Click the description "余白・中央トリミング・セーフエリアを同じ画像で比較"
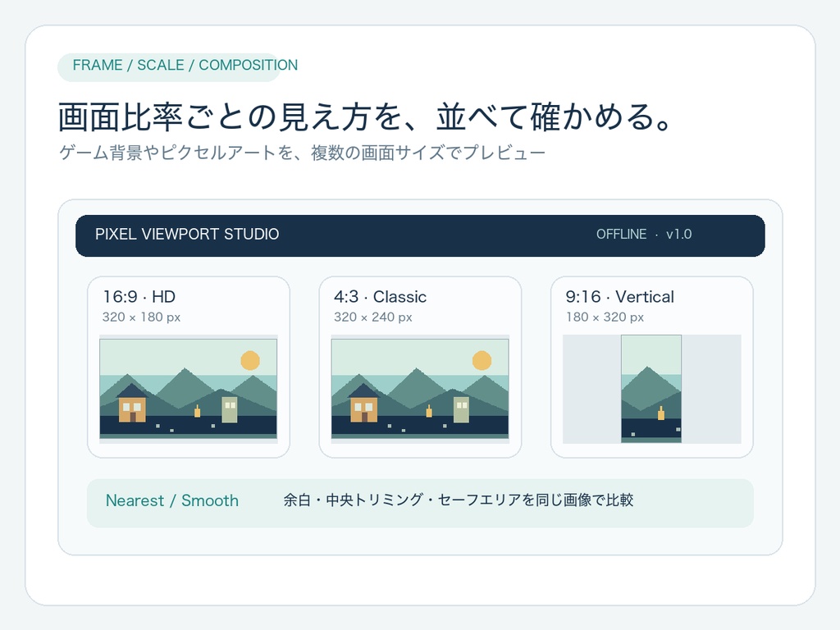 tap(459, 500)
